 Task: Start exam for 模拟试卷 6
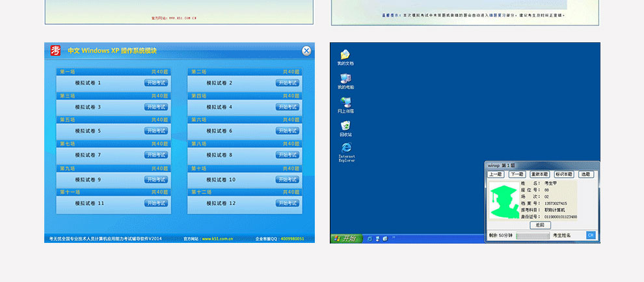click(288, 131)
